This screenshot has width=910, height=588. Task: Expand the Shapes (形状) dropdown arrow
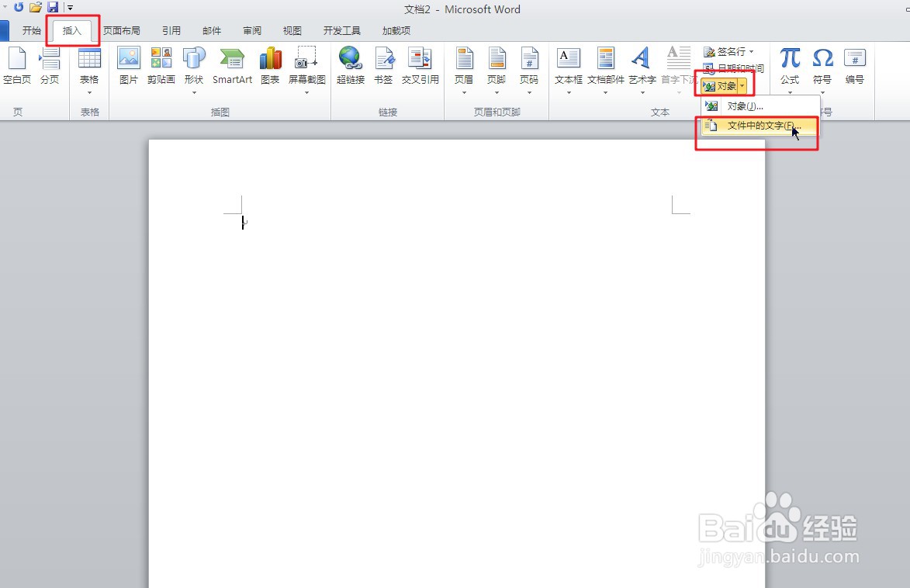click(194, 93)
